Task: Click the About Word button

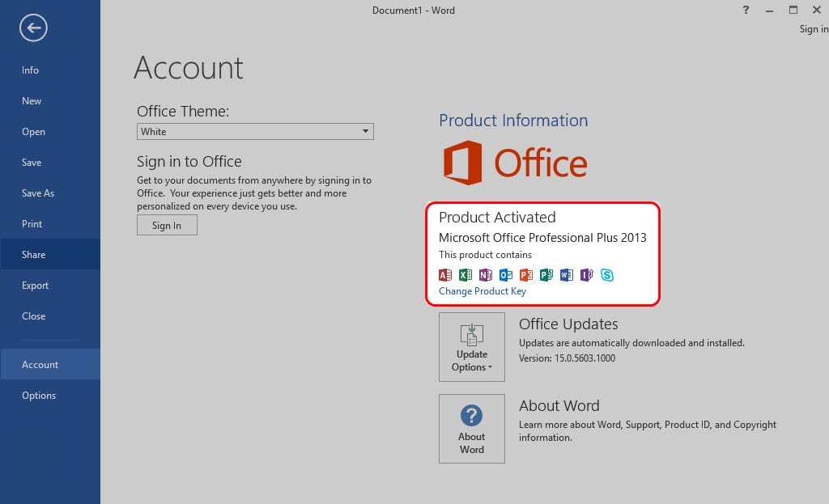Action: (x=472, y=429)
